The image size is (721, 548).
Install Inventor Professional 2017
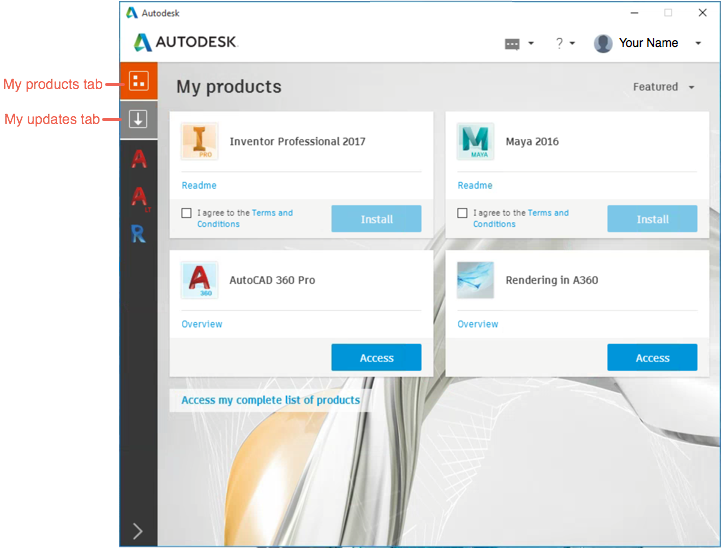click(x=376, y=219)
